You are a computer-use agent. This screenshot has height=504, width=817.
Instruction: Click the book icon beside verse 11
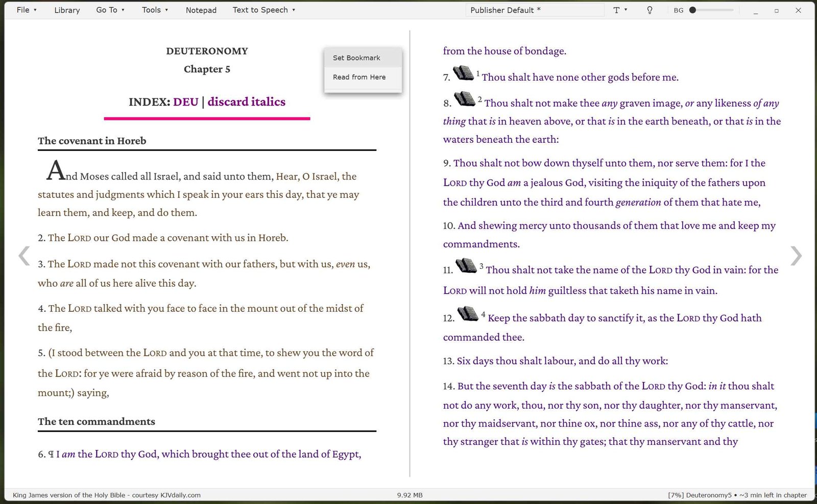pyautogui.click(x=466, y=265)
